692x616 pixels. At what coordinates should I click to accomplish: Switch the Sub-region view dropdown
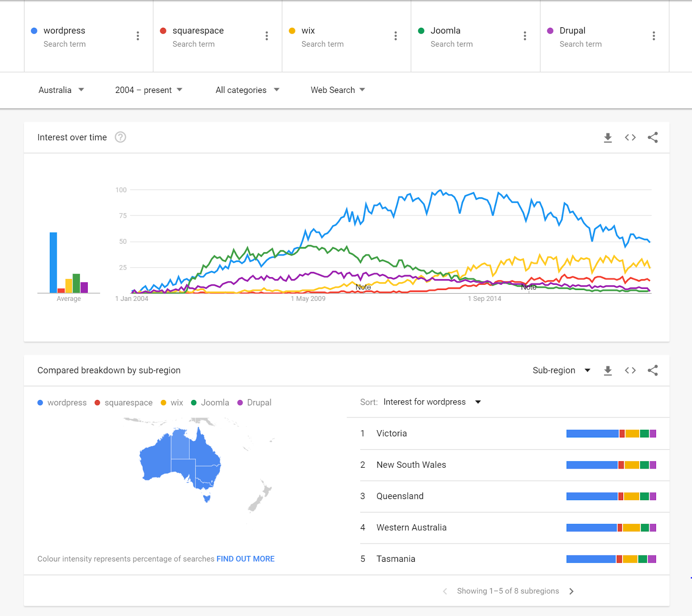tap(561, 370)
